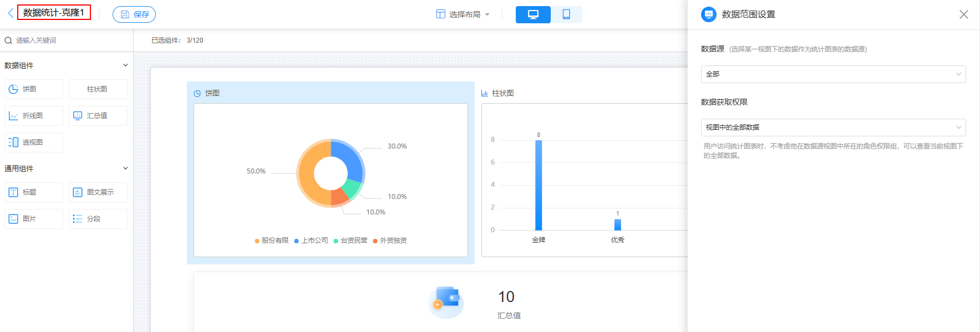
Task: Select the 柱状图 component in sidebar
Action: tap(98, 89)
